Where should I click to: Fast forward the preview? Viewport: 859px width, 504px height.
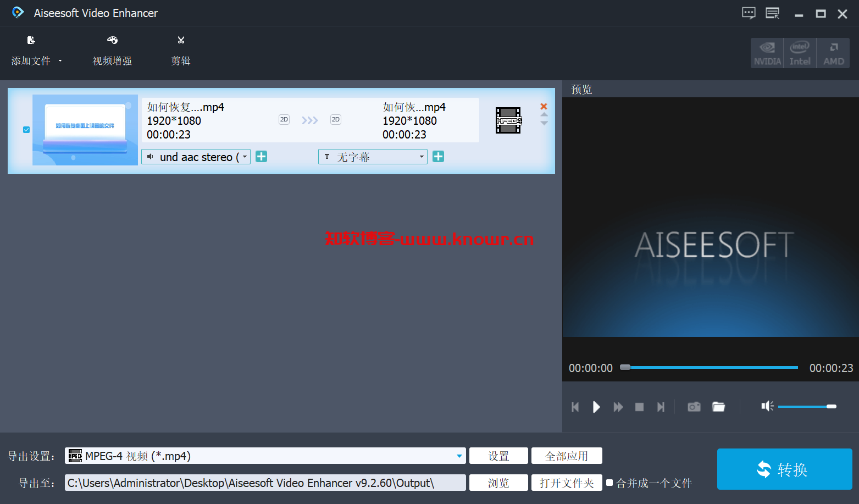[x=618, y=407]
